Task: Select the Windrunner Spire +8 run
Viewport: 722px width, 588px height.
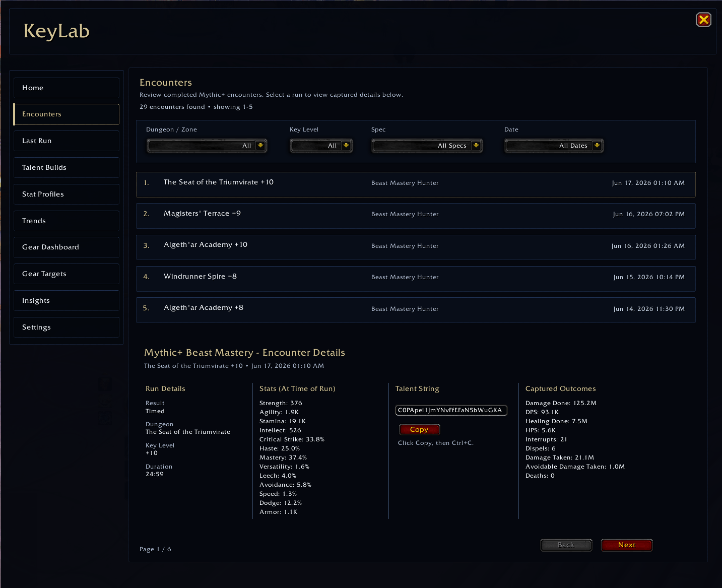Action: [416, 279]
